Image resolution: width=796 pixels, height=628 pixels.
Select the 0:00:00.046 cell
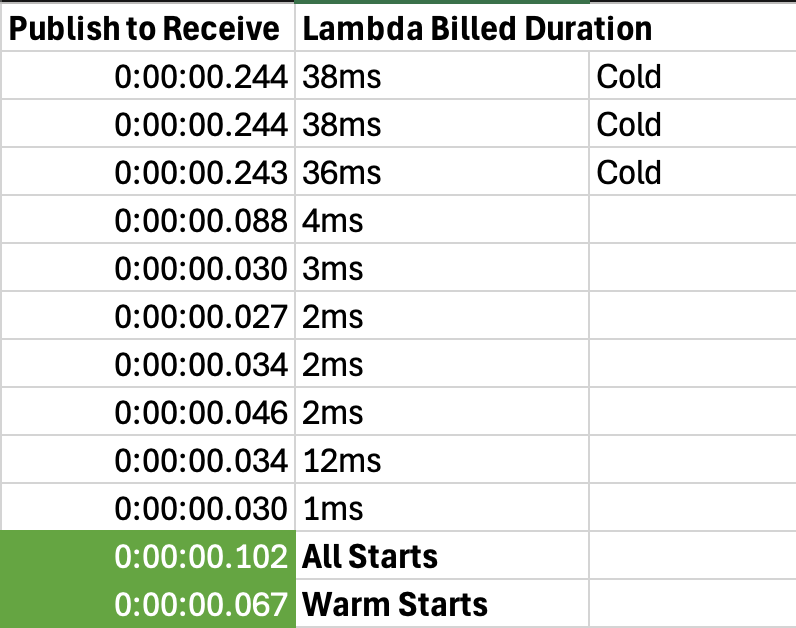pos(202,413)
